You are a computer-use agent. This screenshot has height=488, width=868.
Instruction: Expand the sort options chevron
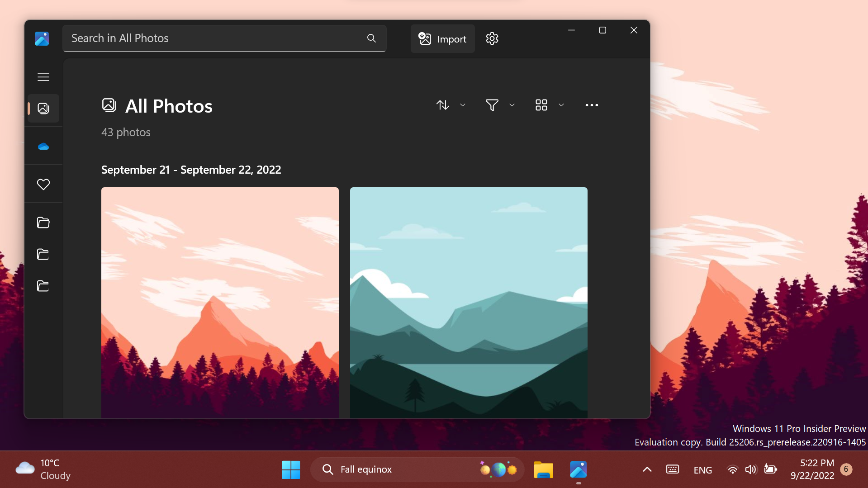tap(463, 105)
